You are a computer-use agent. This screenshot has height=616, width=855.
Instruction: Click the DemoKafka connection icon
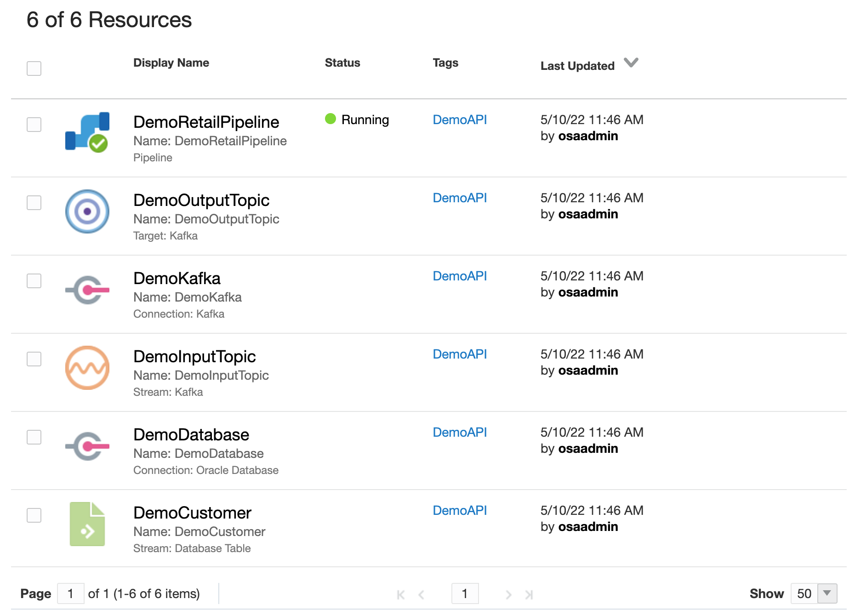click(87, 290)
